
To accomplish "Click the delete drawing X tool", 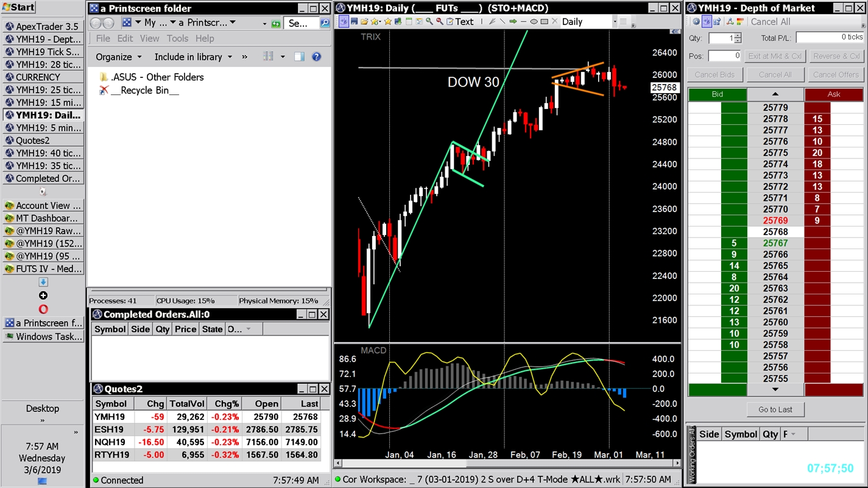I will coord(553,21).
